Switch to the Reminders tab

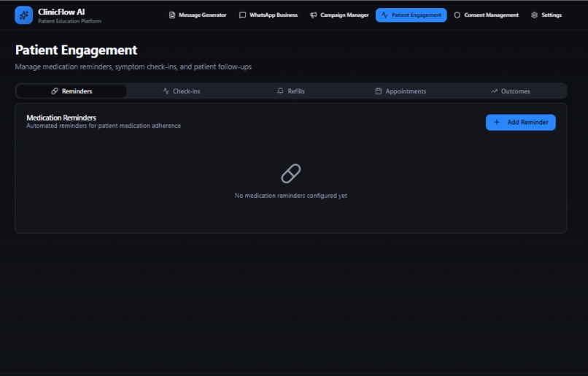pyautogui.click(x=71, y=91)
